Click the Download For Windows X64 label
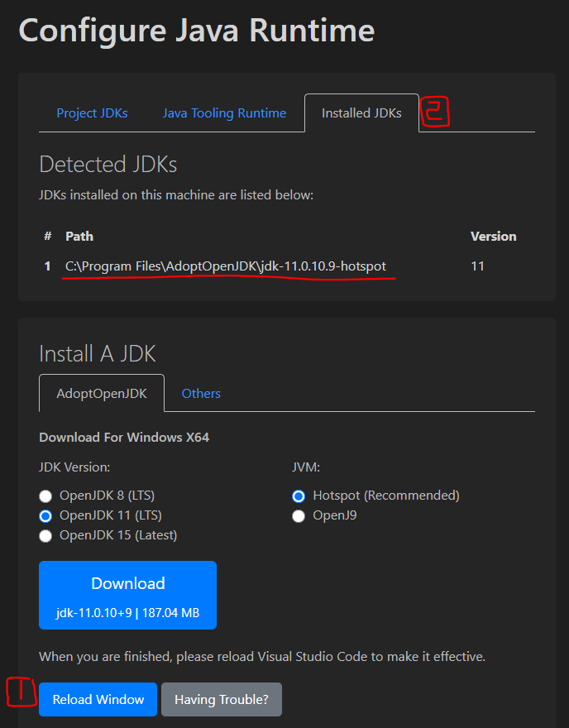Viewport: 569px width, 728px height. (124, 438)
